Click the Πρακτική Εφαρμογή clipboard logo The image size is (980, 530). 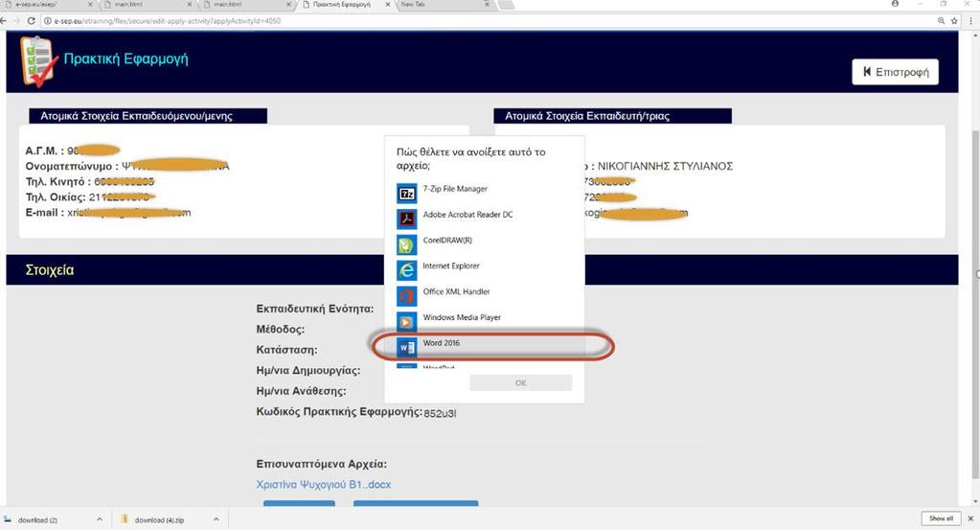[x=38, y=62]
